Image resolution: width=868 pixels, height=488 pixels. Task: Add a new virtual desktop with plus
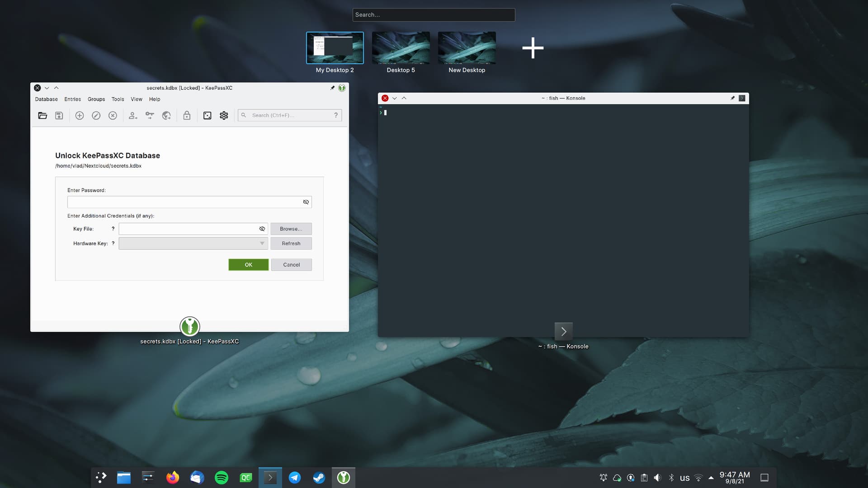pyautogui.click(x=533, y=48)
